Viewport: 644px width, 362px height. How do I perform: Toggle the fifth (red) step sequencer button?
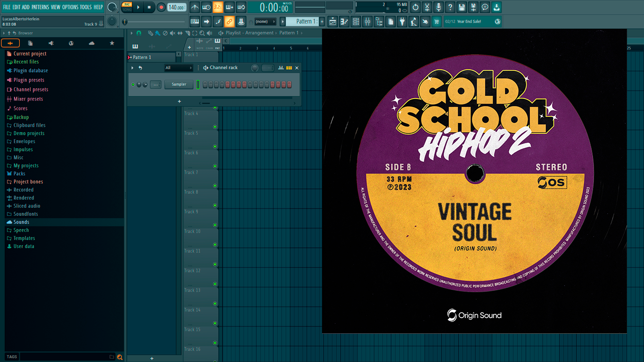pos(228,84)
